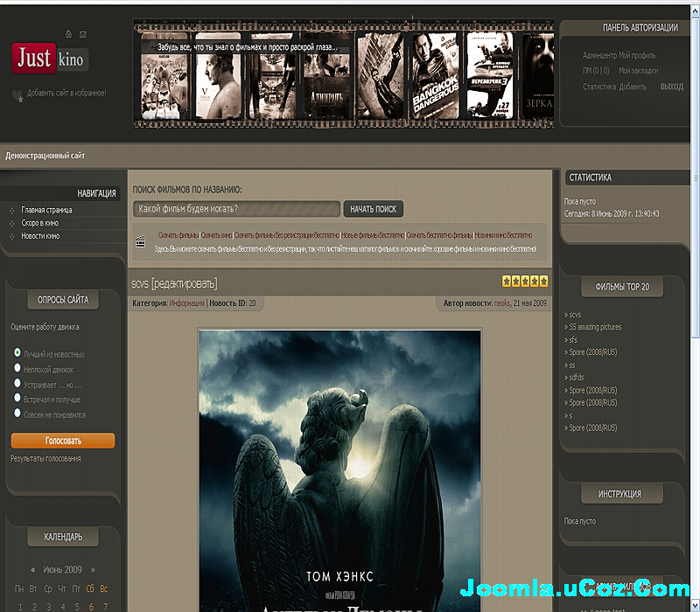The height and width of the screenshot is (612, 700).
Task: Click the Перевозчик 3 poster in the filmstrip
Action: pos(489,75)
